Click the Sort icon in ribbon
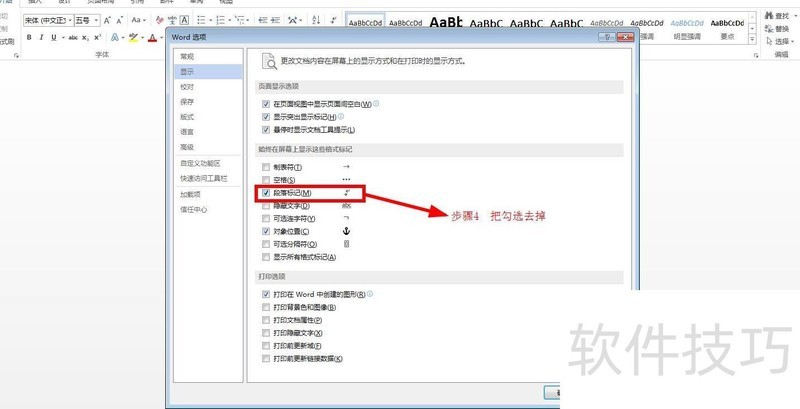 point(316,20)
